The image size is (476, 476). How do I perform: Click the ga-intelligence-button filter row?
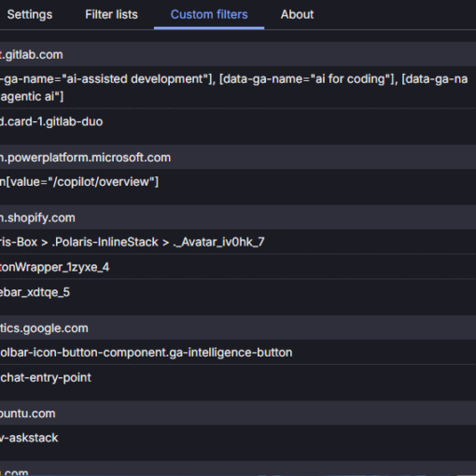click(238, 352)
